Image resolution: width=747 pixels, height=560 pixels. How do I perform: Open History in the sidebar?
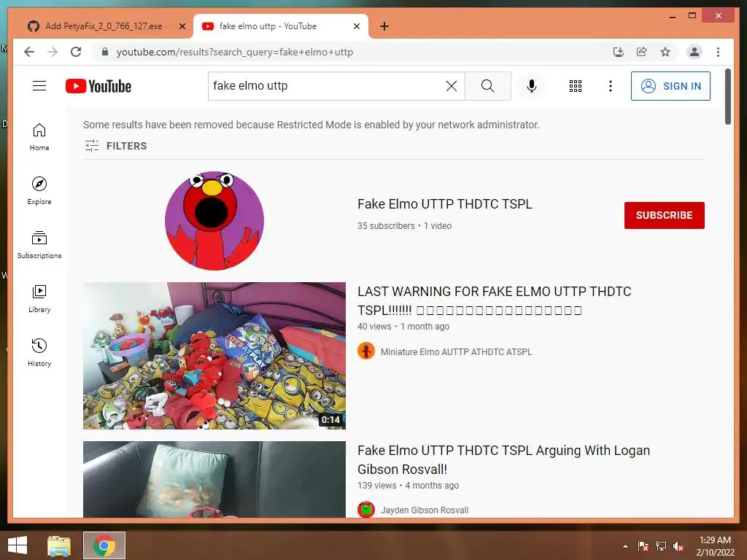click(x=39, y=352)
